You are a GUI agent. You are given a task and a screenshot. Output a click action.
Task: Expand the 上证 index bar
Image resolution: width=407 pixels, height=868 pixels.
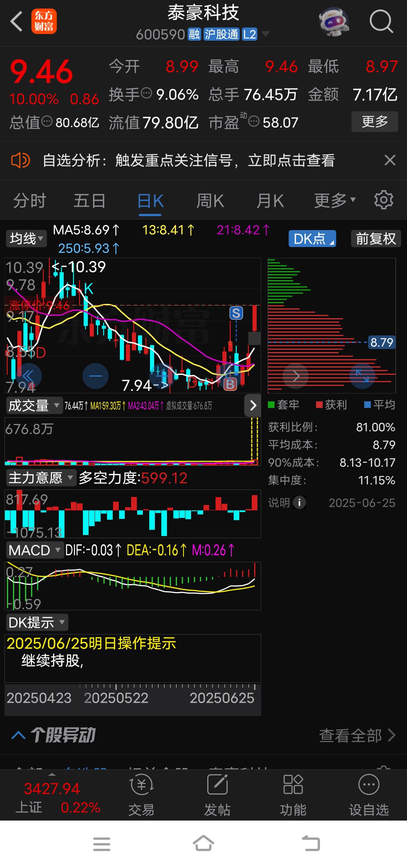pyautogui.click(x=52, y=775)
